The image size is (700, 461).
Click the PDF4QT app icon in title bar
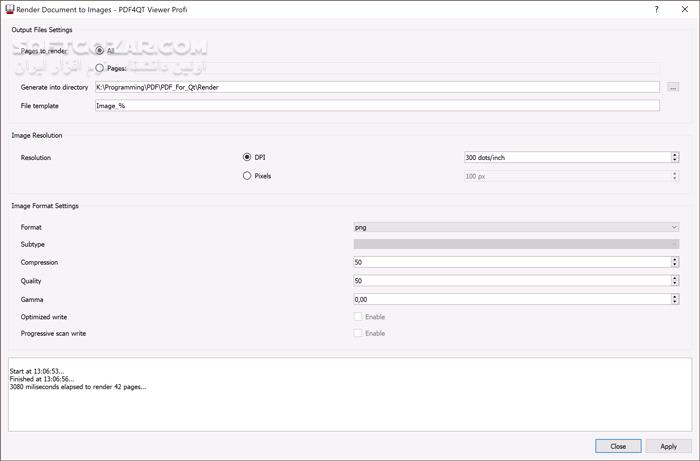(9, 9)
